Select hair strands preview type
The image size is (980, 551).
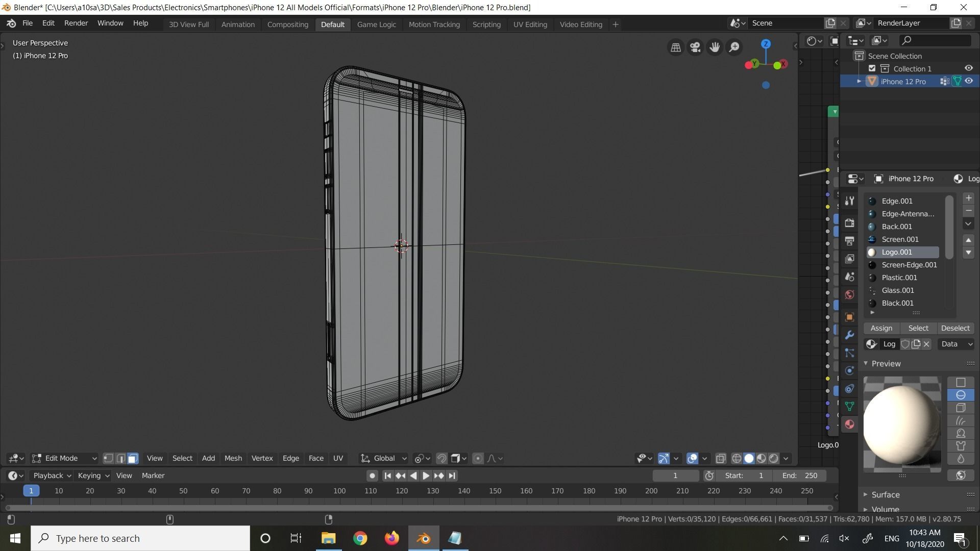pos(961,420)
